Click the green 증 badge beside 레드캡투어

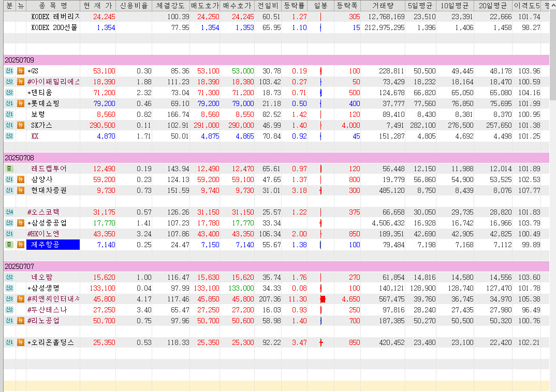(x=9, y=169)
